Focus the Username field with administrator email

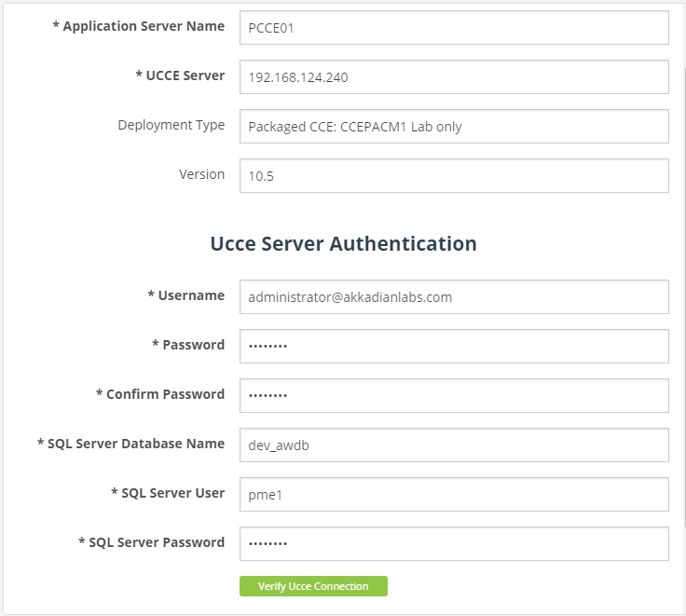pos(454,297)
